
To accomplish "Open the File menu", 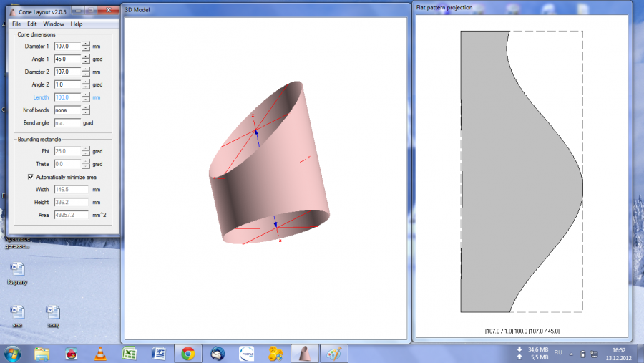I will 16,24.
